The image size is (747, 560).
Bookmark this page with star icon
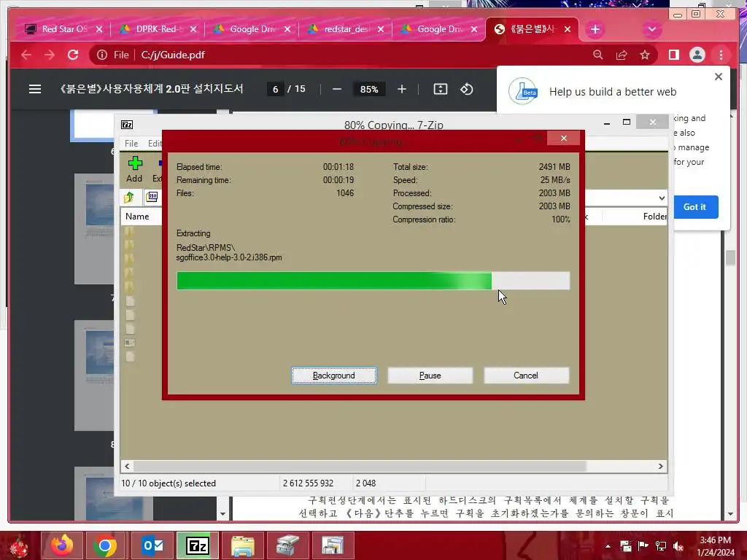tap(645, 55)
